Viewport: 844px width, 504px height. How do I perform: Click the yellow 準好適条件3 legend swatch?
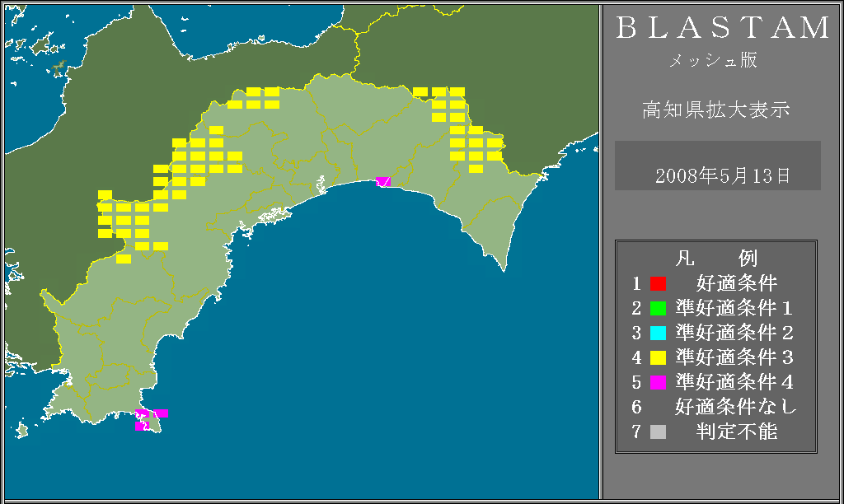point(658,358)
